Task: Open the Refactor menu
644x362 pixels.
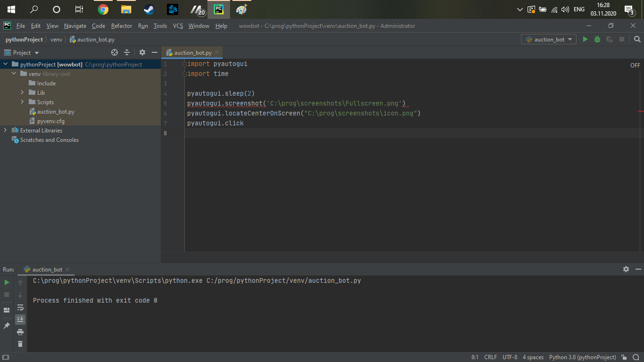Action: 122,26
